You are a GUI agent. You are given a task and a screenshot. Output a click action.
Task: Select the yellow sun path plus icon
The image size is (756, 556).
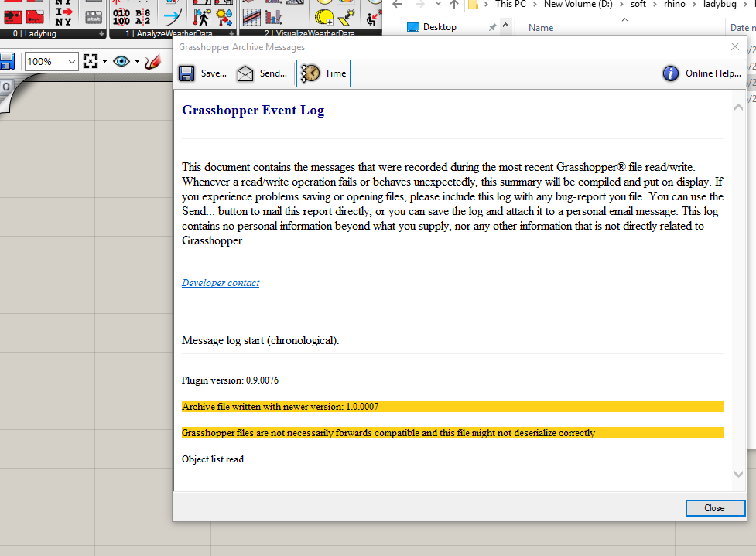[x=324, y=17]
